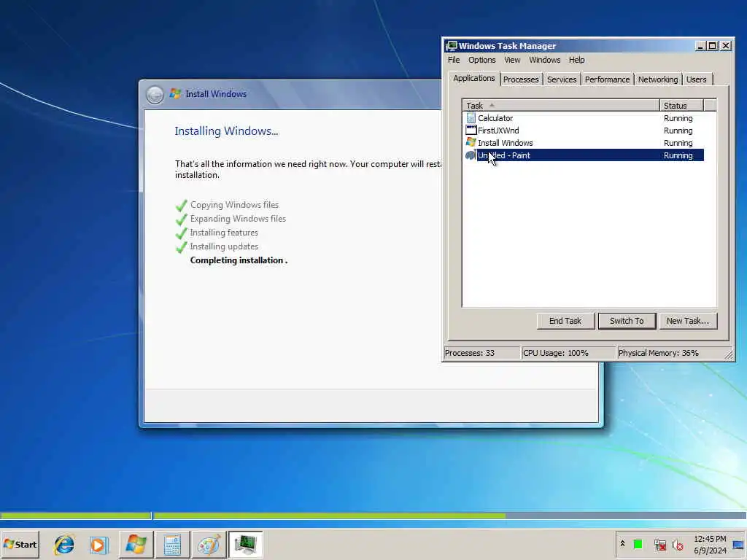Viewport: 747px width, 560px height.
Task: Open the View menu
Action: [x=512, y=60]
